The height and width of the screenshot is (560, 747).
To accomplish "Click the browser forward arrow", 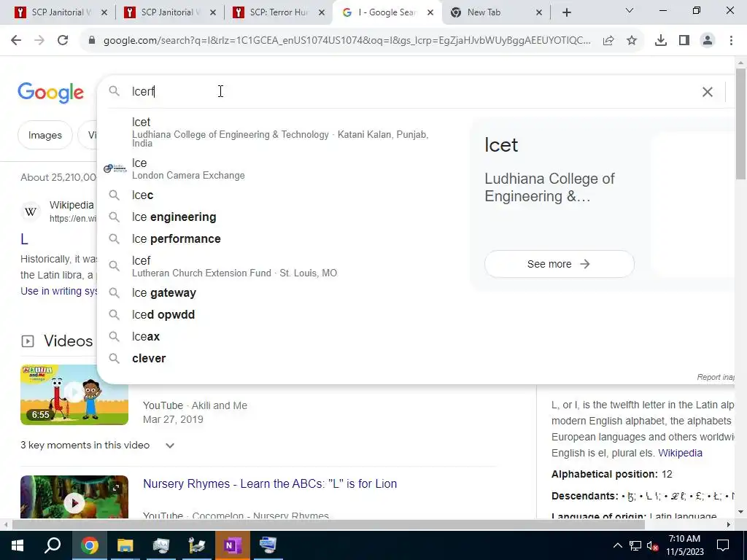I will (39, 41).
